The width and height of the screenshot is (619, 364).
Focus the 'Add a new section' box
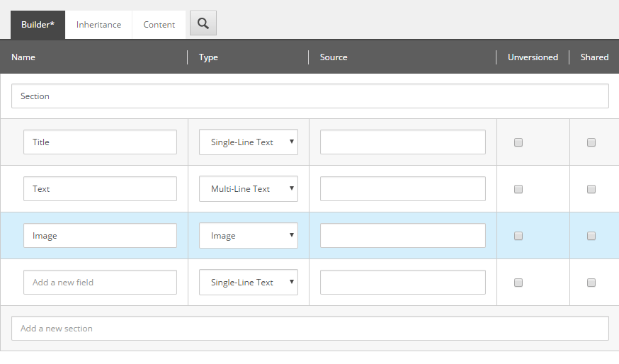coord(309,329)
